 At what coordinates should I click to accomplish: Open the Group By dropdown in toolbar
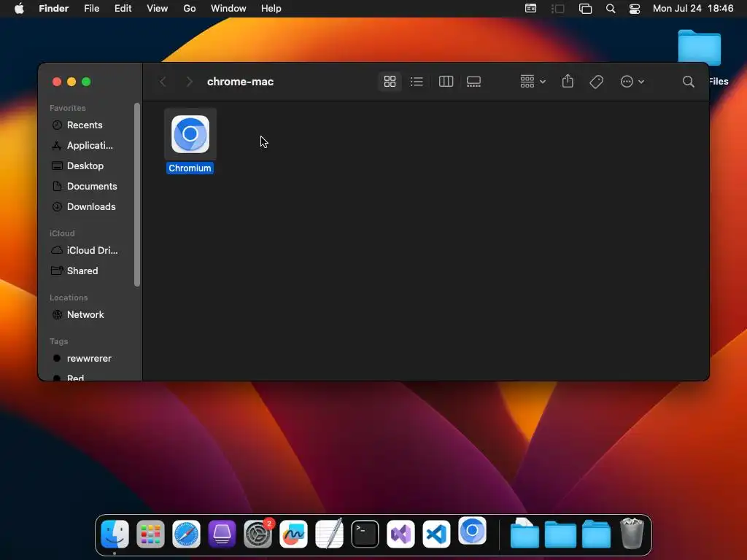[x=533, y=82]
